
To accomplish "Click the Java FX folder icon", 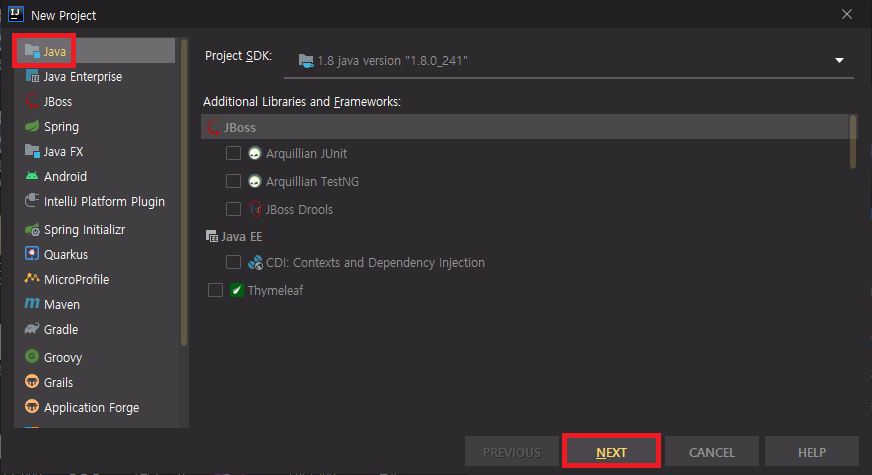I will coord(32,151).
